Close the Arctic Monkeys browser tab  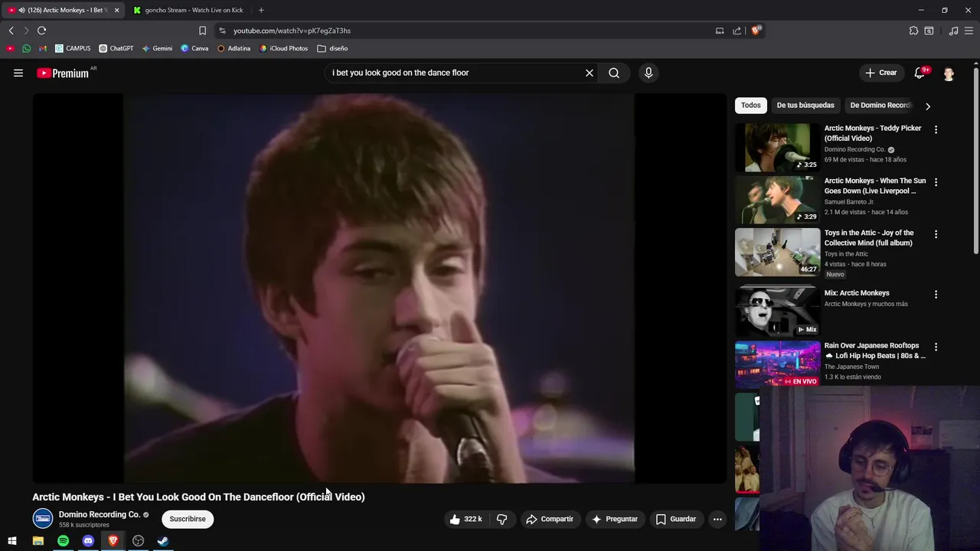pyautogui.click(x=116, y=10)
